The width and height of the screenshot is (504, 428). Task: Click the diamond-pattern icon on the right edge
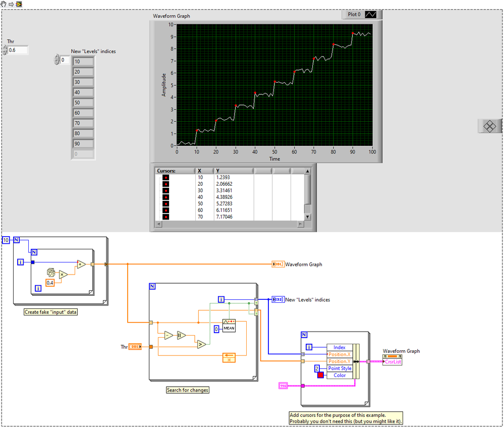click(489, 126)
